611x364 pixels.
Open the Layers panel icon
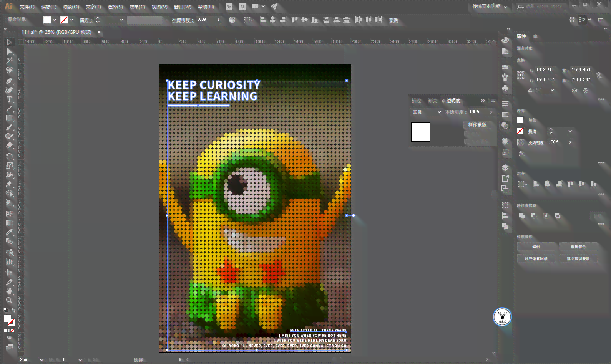505,167
